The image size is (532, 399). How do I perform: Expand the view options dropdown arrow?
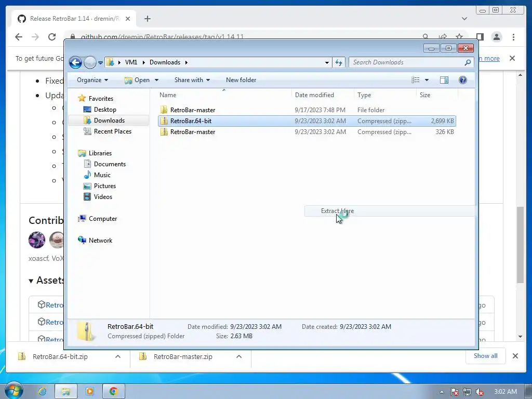tap(427, 80)
